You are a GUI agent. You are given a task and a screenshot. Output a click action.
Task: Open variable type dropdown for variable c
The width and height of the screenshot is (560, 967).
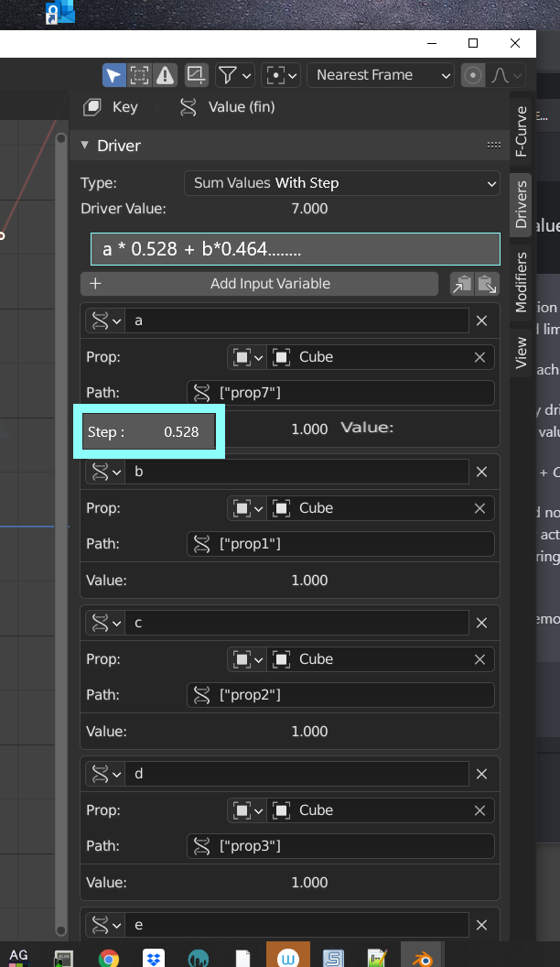coord(105,623)
